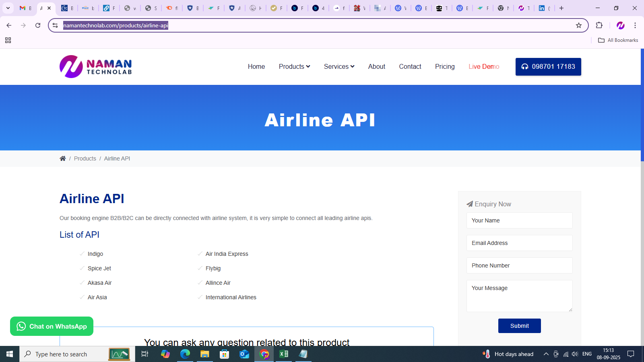The image size is (644, 362).
Task: Open Chrome three-dot menu
Action: 635,25
